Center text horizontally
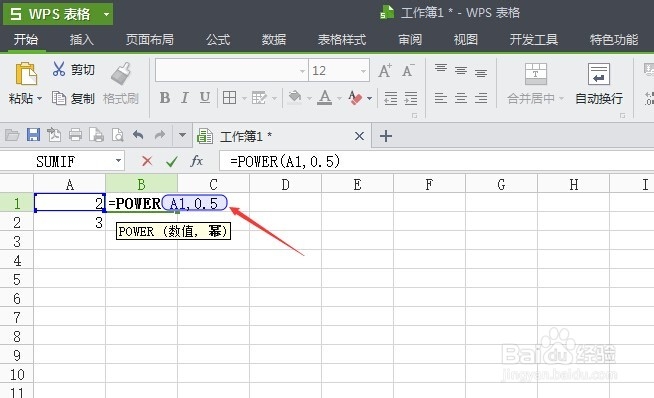This screenshot has height=398, width=654. (x=461, y=98)
